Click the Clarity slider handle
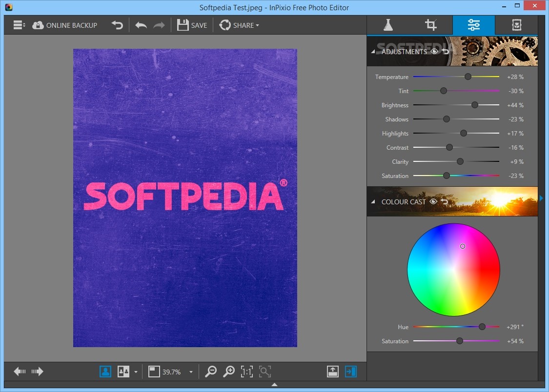 (460, 161)
